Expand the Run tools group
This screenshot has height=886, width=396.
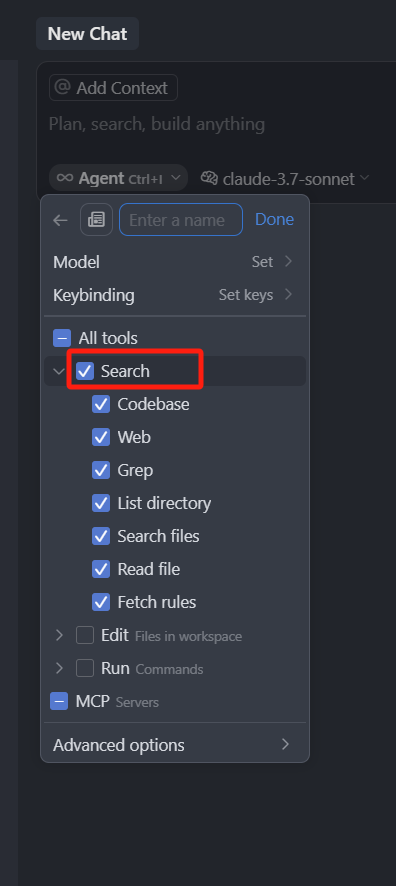(59, 668)
